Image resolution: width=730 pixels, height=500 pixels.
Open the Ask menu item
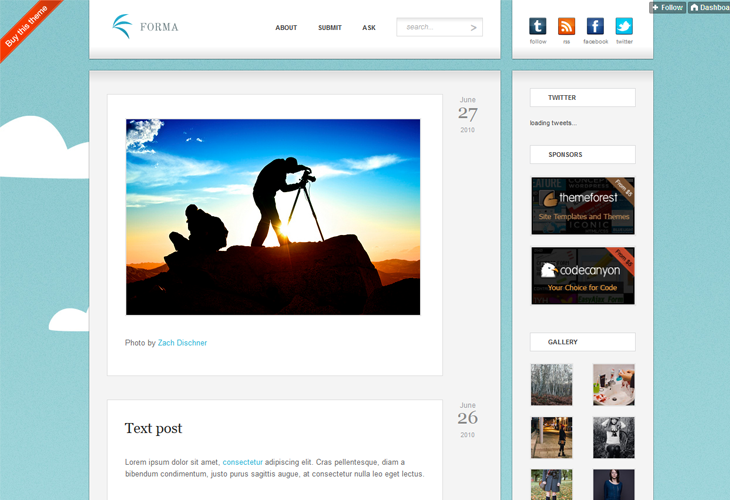[369, 27]
